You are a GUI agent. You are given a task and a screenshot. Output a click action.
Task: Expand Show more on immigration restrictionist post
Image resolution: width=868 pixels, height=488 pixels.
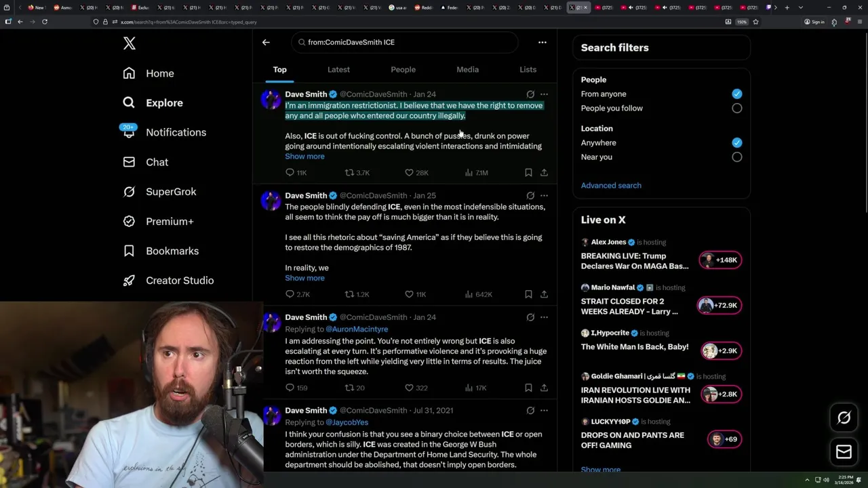(304, 157)
